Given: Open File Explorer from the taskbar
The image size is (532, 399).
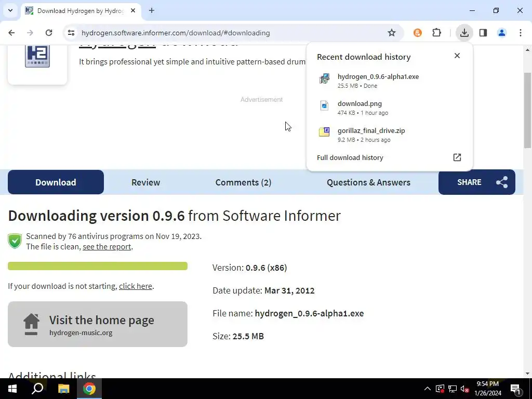Looking at the screenshot, I should [63, 389].
